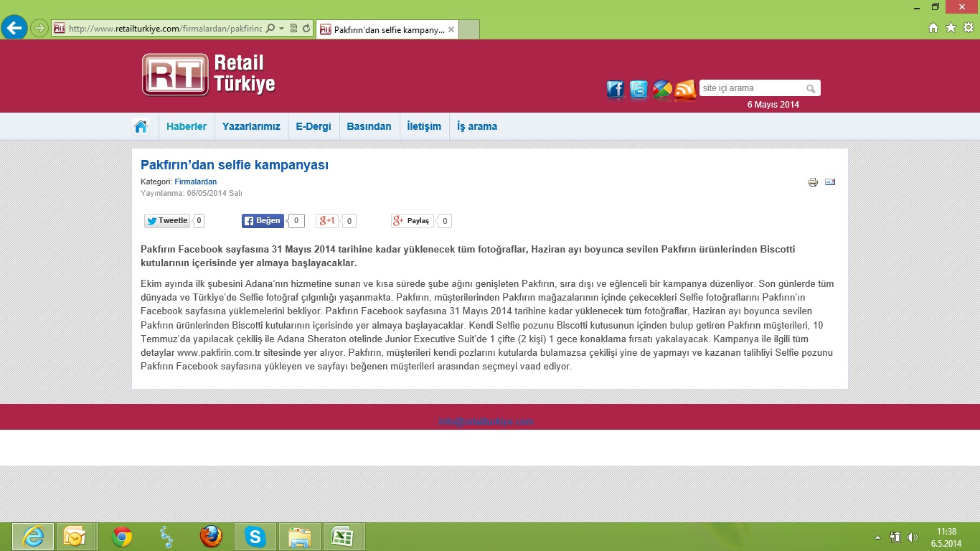Select the Pakfırın'dan selfie kampanyası browser tab
The height and width of the screenshot is (551, 980).
pos(387,29)
